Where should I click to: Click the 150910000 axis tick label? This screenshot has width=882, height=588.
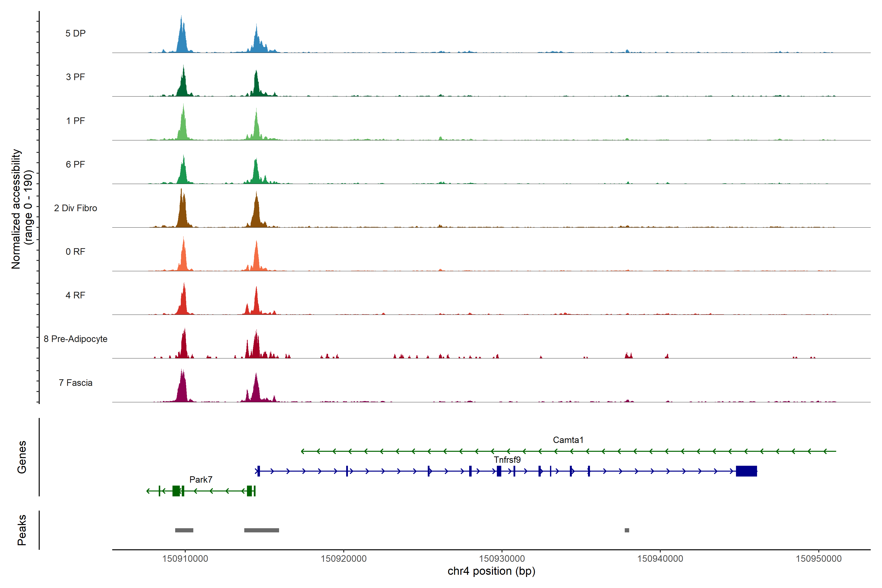click(185, 559)
